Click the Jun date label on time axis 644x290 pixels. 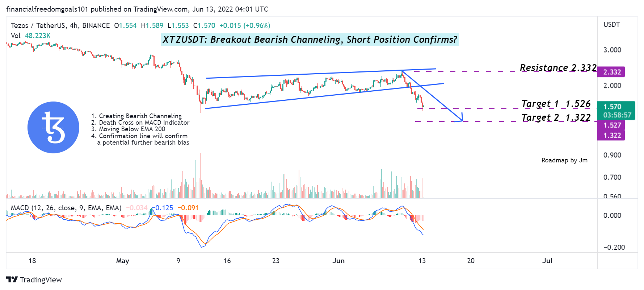pos(338,261)
